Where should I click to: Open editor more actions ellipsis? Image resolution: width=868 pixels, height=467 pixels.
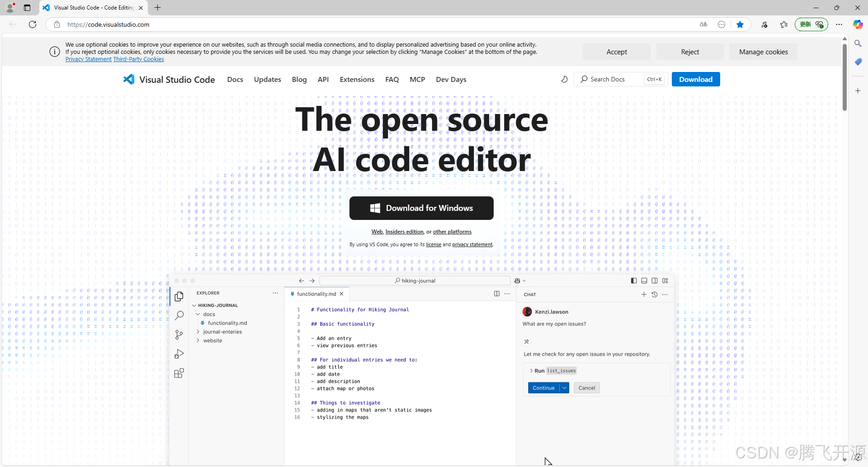[507, 294]
